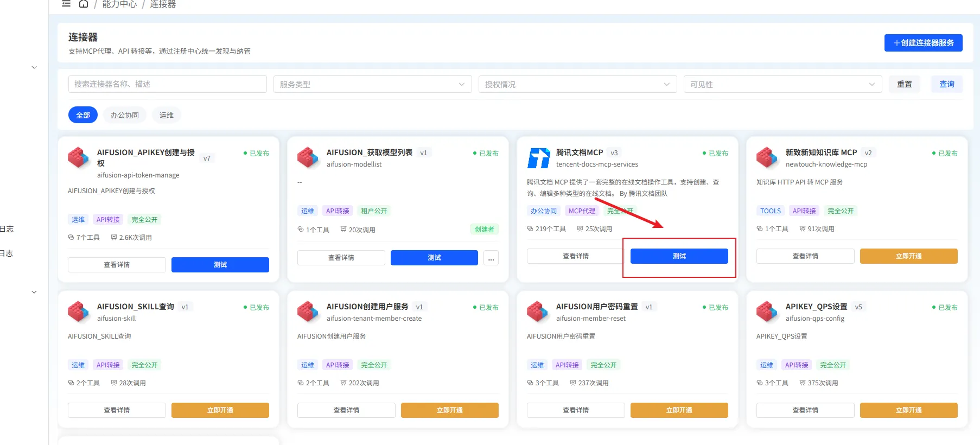Viewport: 980px width, 445px height.
Task: Focus the 搜索连接器名称、描述 search field
Action: 168,84
